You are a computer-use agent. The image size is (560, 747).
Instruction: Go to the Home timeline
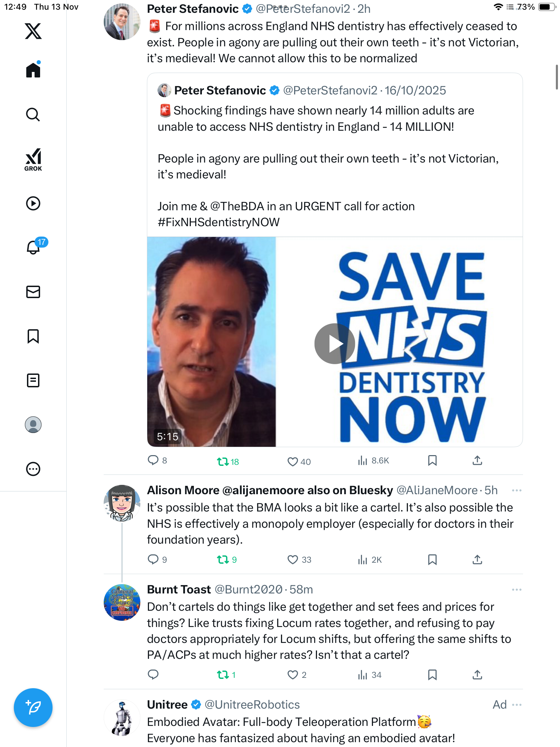click(x=33, y=70)
